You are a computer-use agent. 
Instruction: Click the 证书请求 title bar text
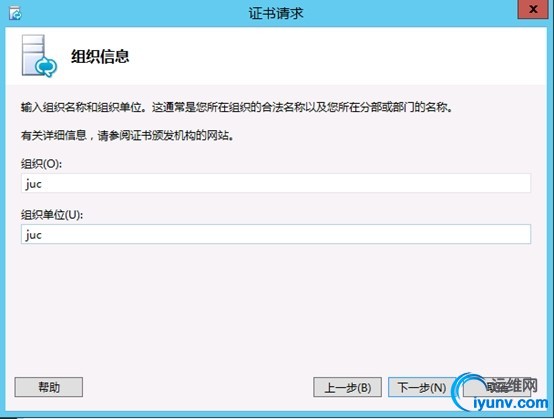[276, 13]
